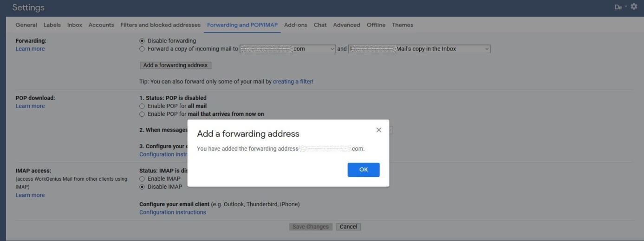Close the Add a forwarding address dialog
644x241 pixels.
tap(378, 130)
